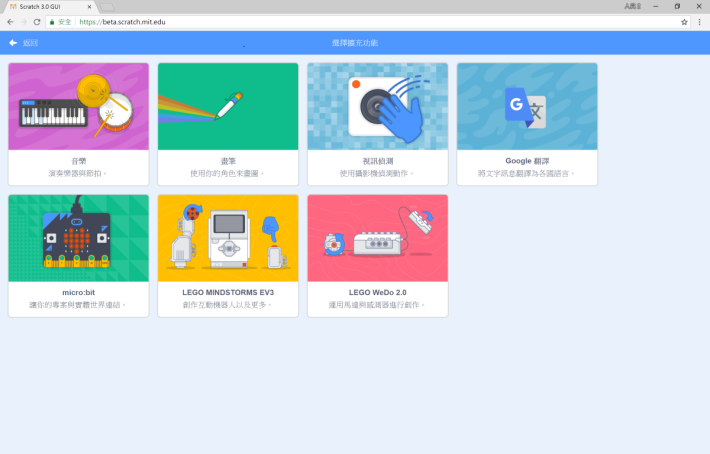Image resolution: width=710 pixels, height=454 pixels.
Task: Select the 畫筆 extension title
Action: tap(228, 161)
